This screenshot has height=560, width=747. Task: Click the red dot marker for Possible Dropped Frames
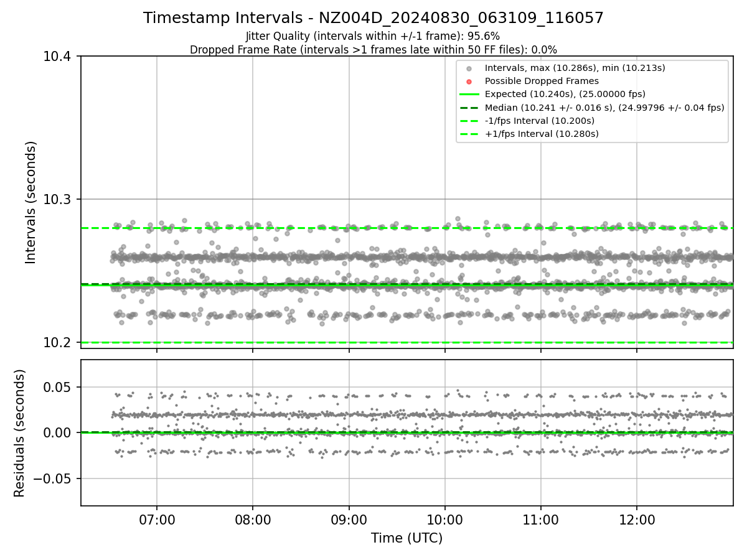point(469,82)
